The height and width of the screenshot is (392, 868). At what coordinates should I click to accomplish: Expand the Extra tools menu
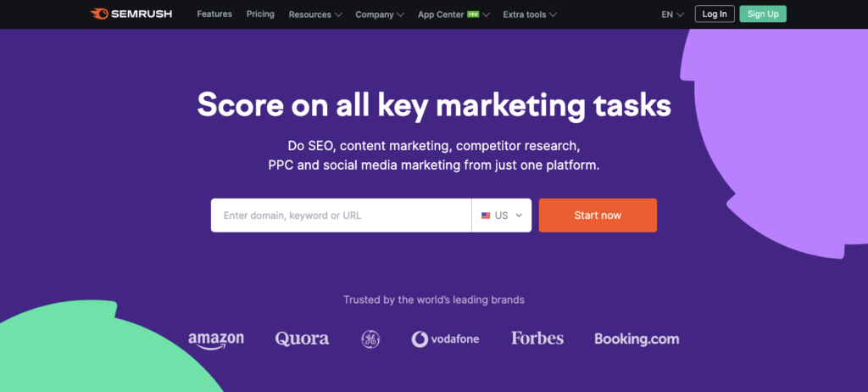529,14
